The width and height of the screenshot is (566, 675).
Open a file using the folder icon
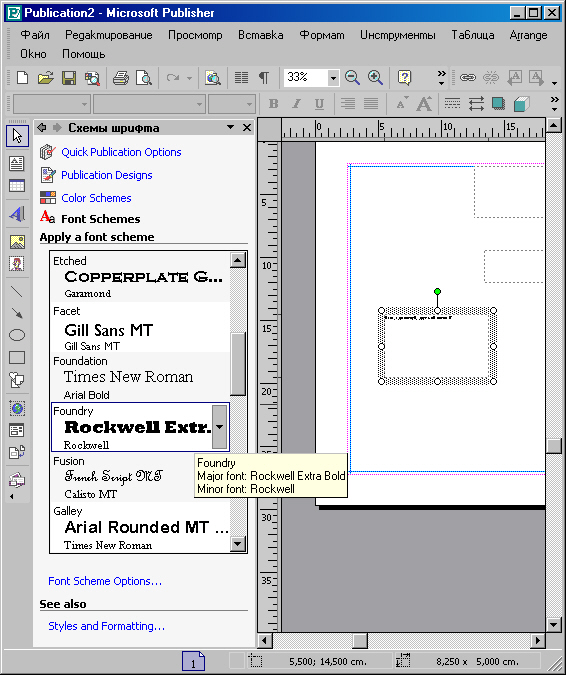click(x=46, y=78)
